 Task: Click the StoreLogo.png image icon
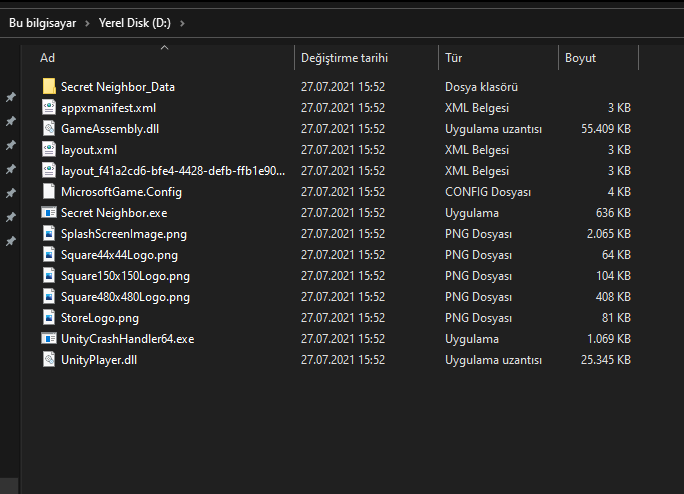(49, 318)
